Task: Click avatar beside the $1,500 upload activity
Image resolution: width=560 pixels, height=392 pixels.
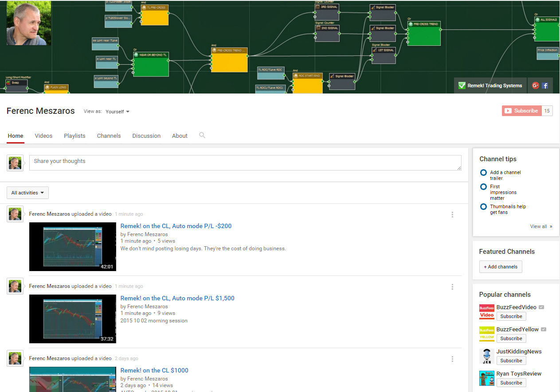Action: 15,287
